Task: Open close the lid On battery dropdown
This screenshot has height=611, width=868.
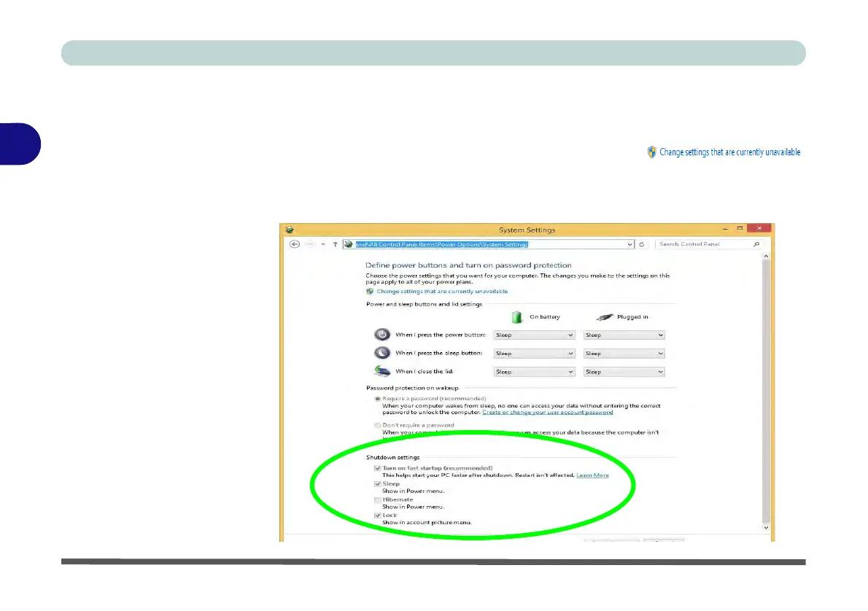Action: [x=534, y=372]
